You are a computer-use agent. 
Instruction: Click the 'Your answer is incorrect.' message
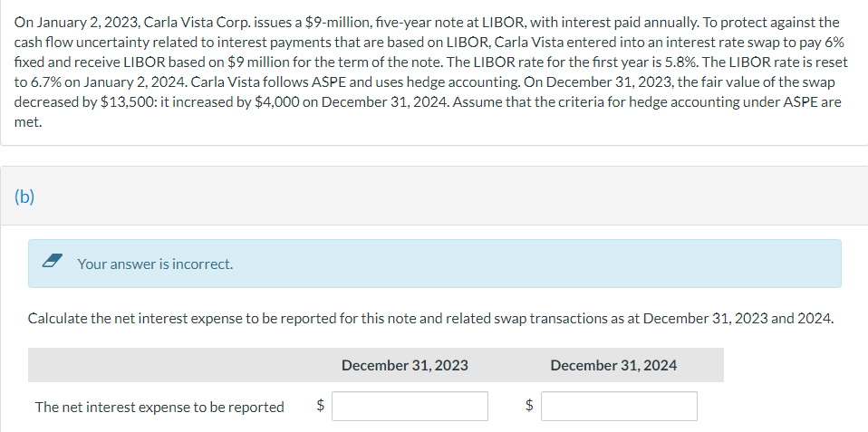(x=155, y=264)
